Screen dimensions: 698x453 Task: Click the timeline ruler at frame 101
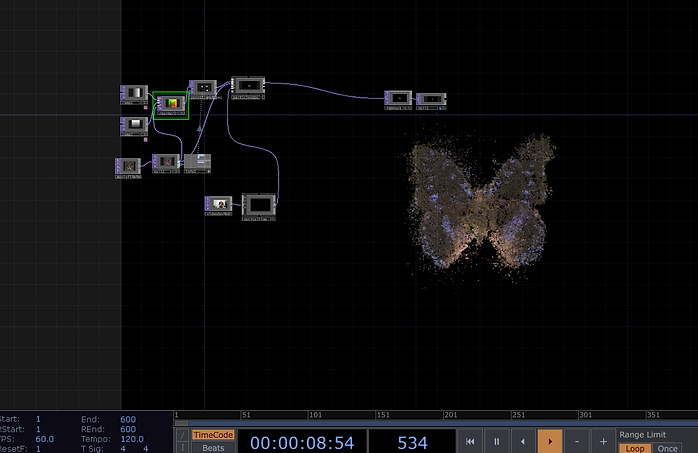pos(315,415)
